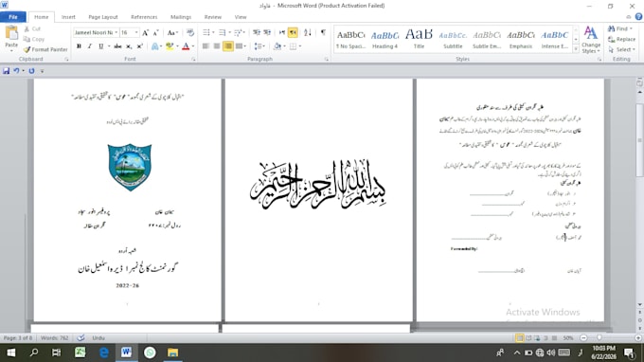Apply the Emphasis style
Screen dimensions: 644x362
pyautogui.click(x=520, y=40)
